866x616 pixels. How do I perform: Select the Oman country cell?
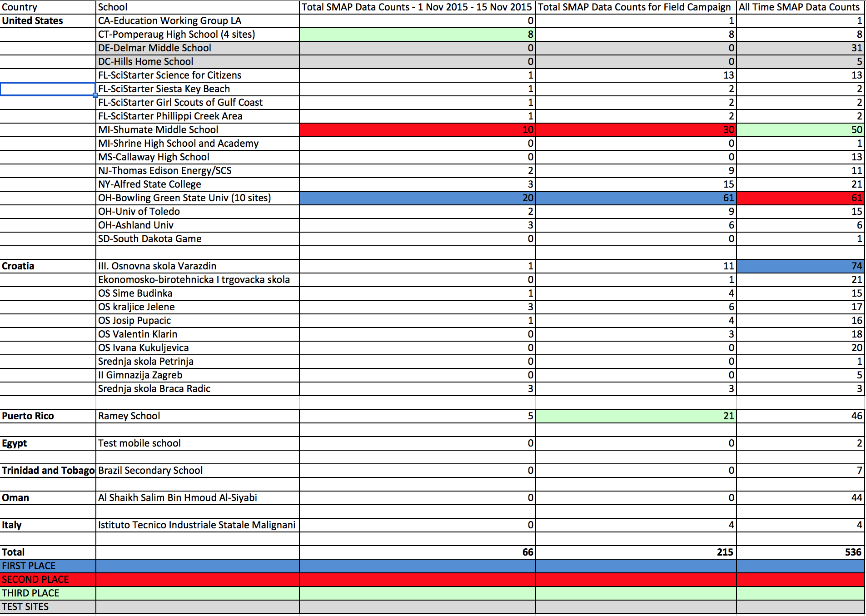(x=48, y=498)
